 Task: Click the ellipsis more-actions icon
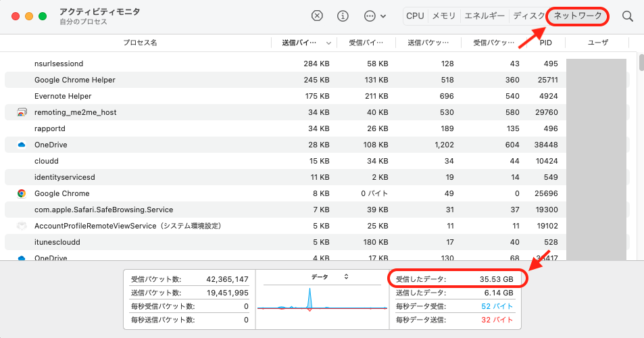[370, 16]
